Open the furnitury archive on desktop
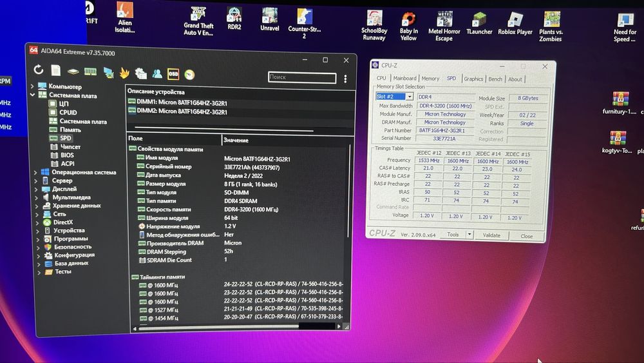Viewport: 644px width, 363px height. point(620,103)
